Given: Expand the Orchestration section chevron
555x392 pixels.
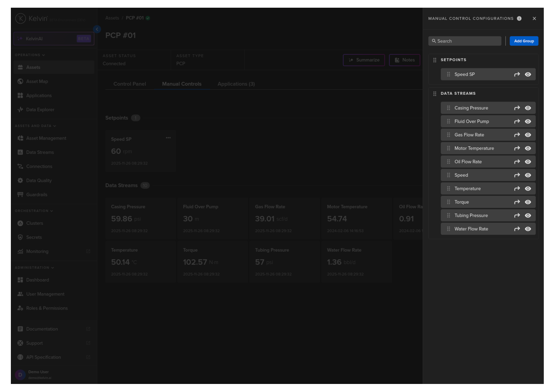Looking at the screenshot, I should 52,211.
